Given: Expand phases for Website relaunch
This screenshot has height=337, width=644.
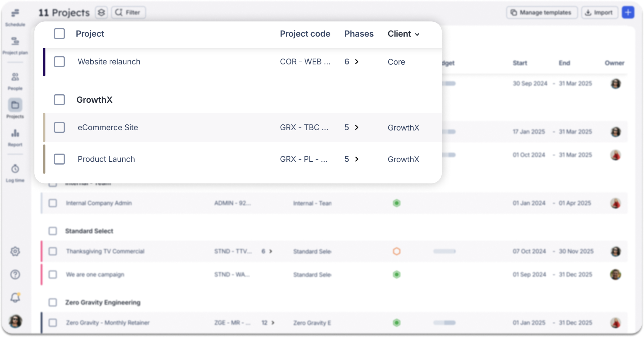Looking at the screenshot, I should click(x=357, y=62).
